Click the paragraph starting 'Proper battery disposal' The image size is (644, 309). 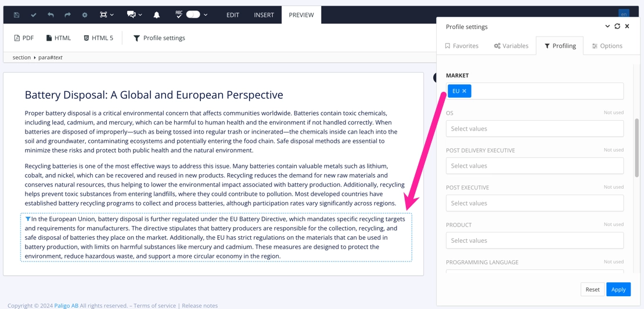(x=211, y=131)
